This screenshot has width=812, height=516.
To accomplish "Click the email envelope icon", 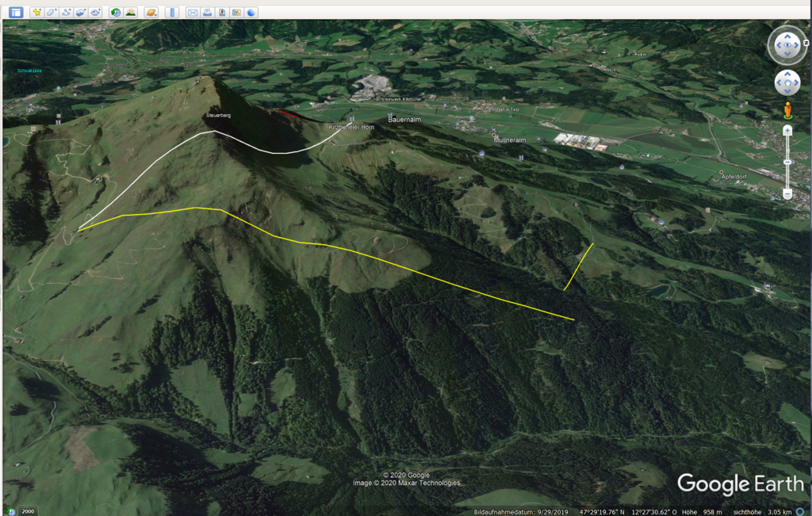I will (193, 13).
